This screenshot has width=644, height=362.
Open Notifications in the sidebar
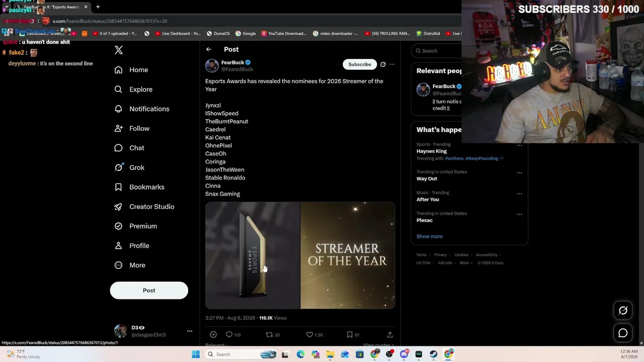(142, 109)
